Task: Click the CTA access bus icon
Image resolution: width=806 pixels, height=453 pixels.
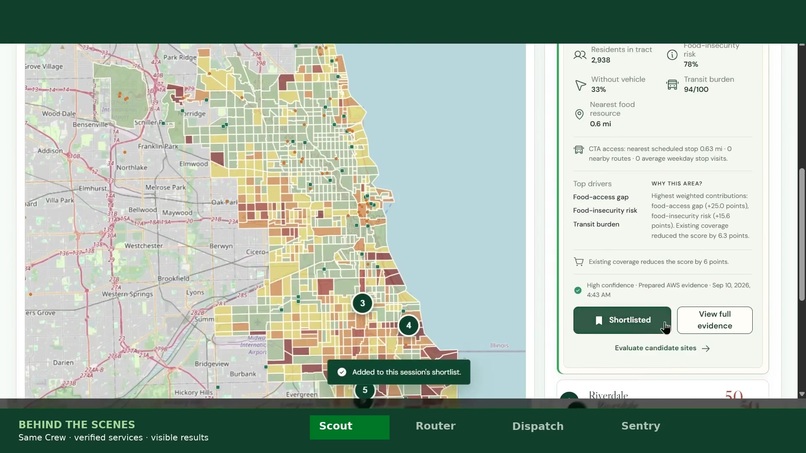Action: tap(578, 150)
